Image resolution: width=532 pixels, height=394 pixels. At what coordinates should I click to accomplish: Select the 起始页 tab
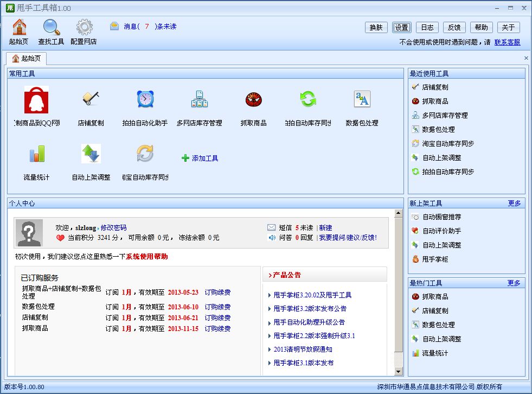[27, 59]
